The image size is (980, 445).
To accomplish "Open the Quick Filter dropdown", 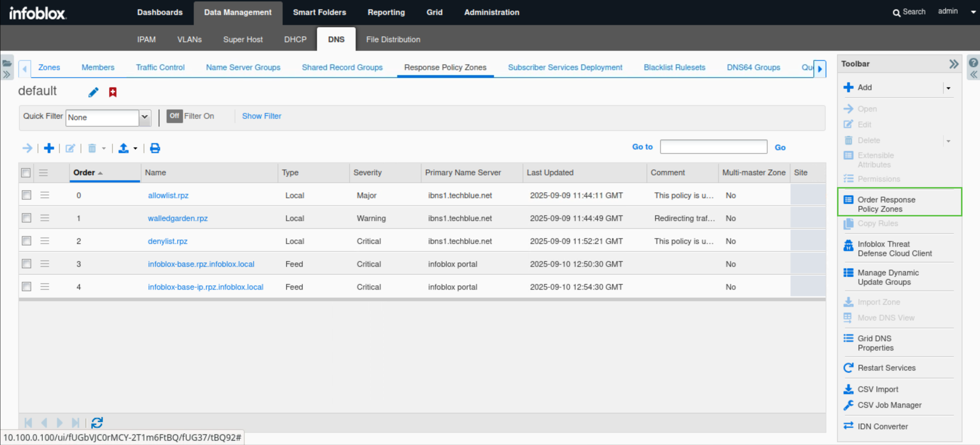I will click(x=145, y=117).
